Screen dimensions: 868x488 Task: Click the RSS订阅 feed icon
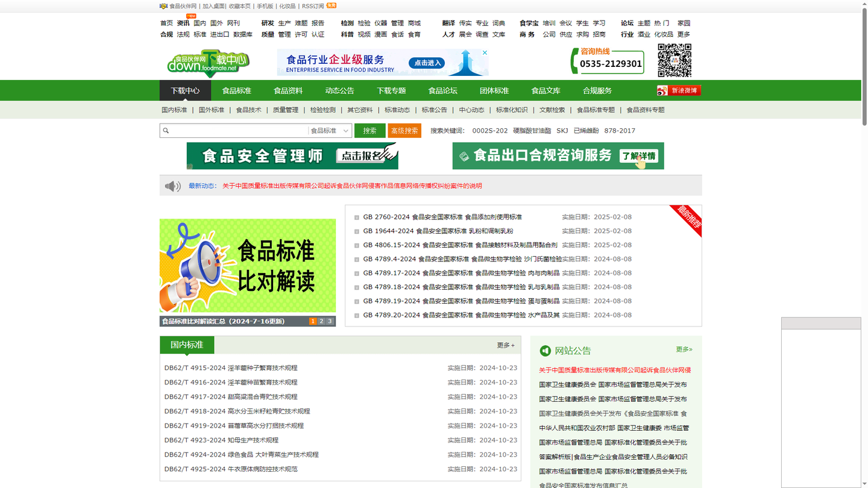click(x=332, y=5)
